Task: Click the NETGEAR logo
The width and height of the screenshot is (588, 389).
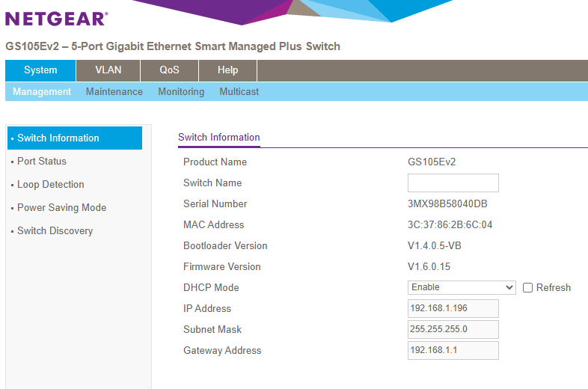Action: point(57,19)
